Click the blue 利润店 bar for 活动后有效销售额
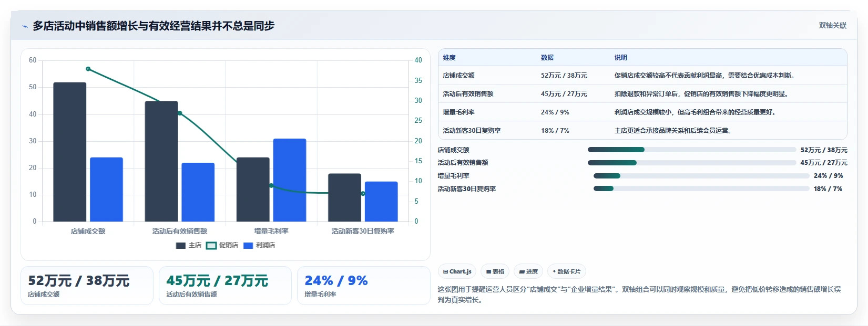Viewport: 868px width, 326px height. click(x=198, y=192)
